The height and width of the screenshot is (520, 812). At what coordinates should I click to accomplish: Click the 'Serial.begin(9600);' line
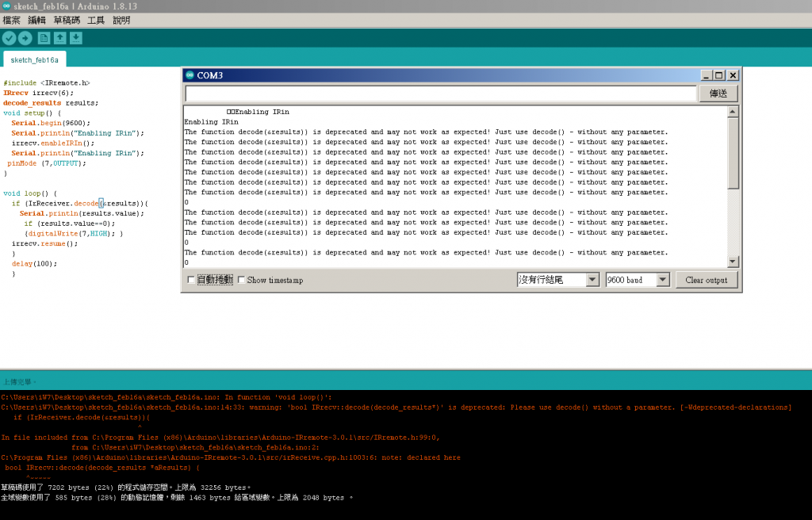[x=51, y=123]
